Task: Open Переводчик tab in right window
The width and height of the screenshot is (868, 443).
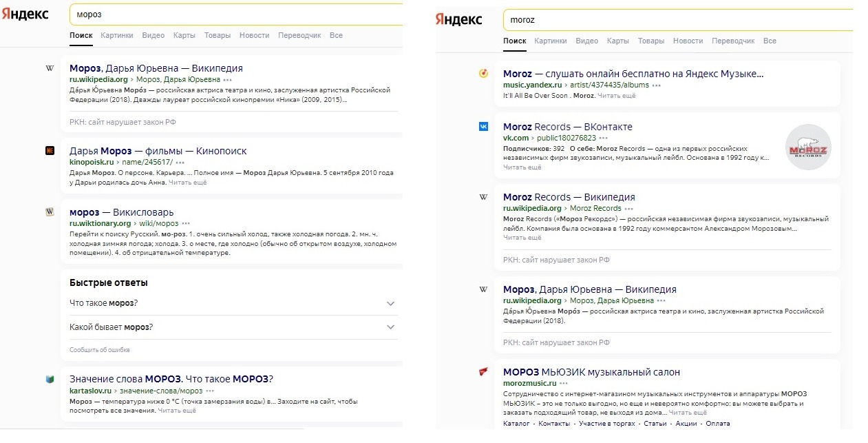Action: 733,41
